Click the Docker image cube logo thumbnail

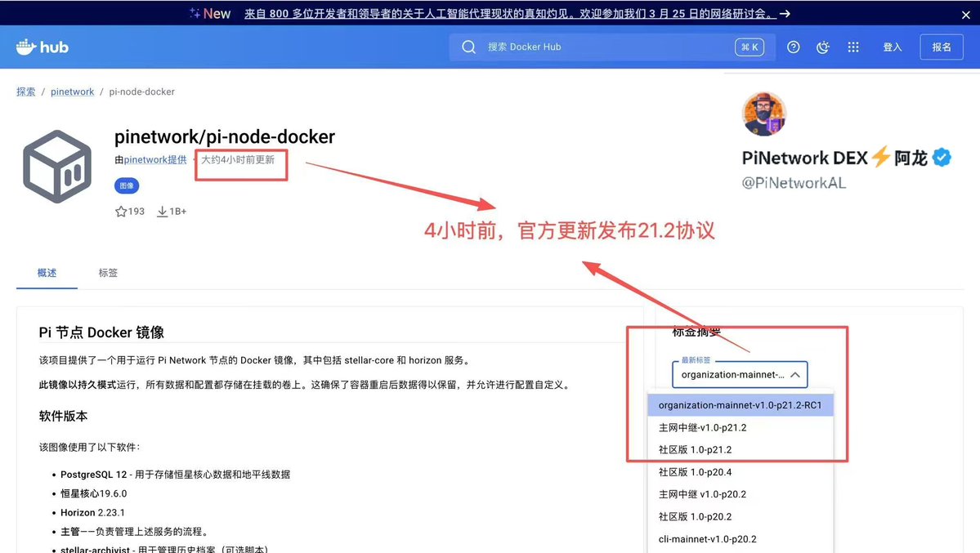(x=56, y=165)
